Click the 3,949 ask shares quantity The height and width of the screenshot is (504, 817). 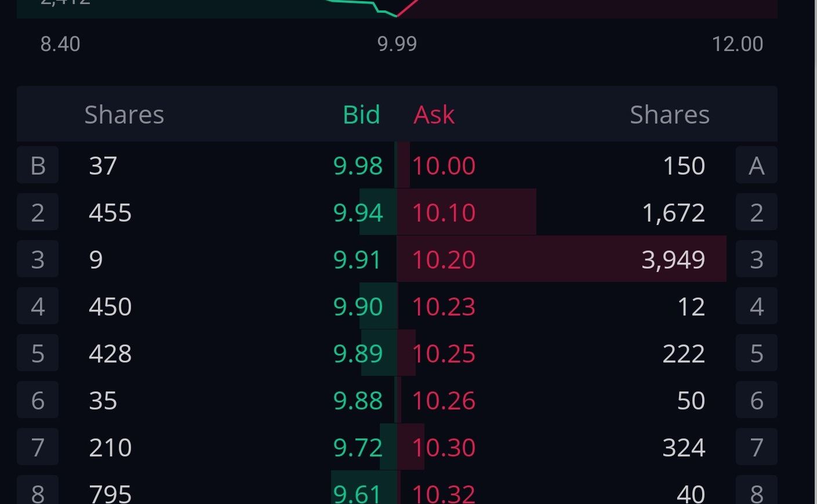673,260
